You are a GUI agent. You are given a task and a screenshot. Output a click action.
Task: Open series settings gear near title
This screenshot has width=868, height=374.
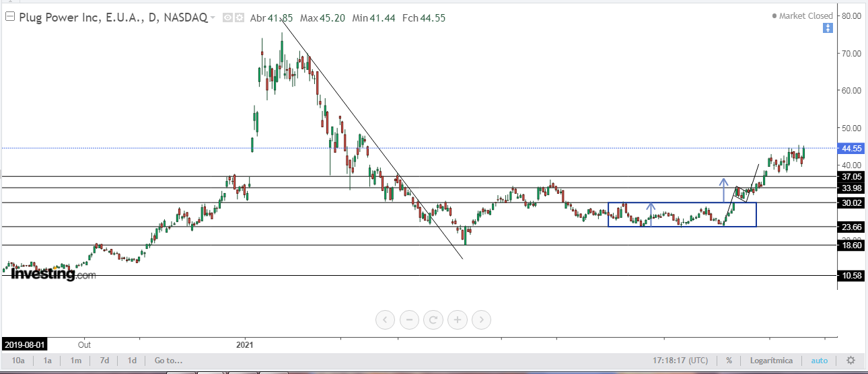238,18
